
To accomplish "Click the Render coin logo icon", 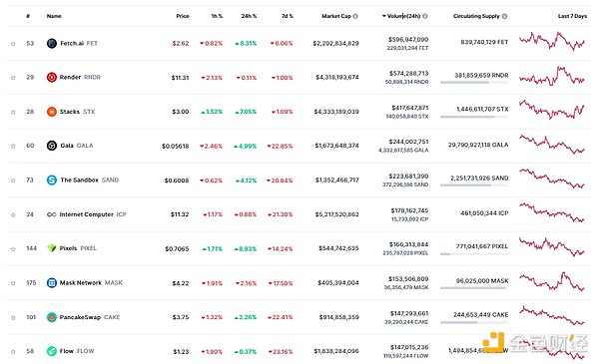I will [52, 77].
